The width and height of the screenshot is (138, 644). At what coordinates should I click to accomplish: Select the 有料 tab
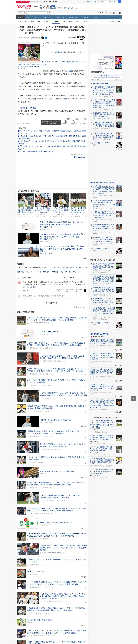tap(95, 17)
